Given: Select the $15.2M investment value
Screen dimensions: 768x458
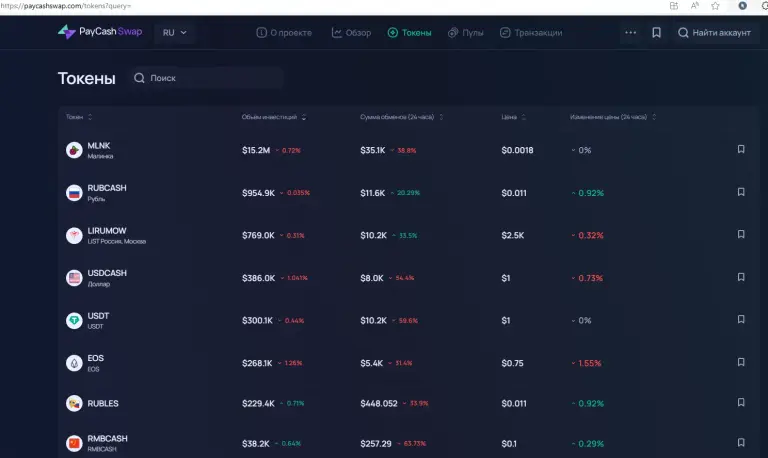Looking at the screenshot, I should pos(256,150).
